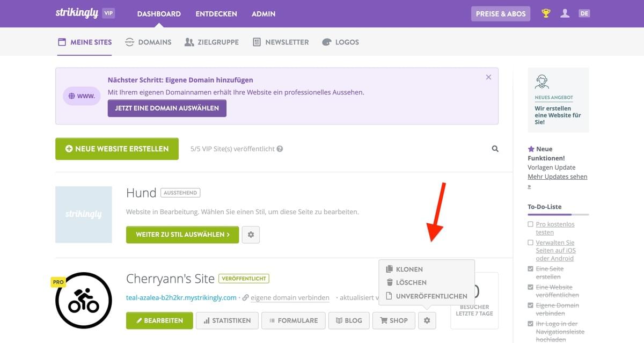The width and height of the screenshot is (644, 343).
Task: Open the Formulare button
Action: tap(294, 320)
